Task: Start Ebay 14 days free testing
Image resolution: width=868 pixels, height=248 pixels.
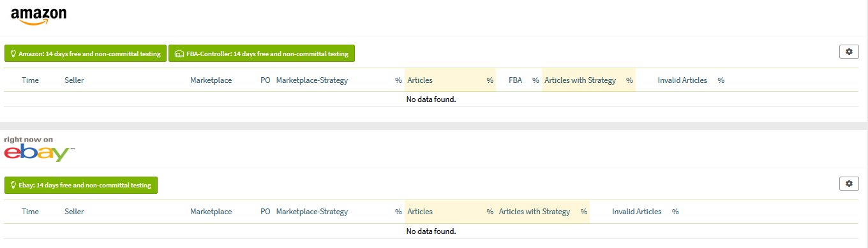Action: [x=81, y=185]
